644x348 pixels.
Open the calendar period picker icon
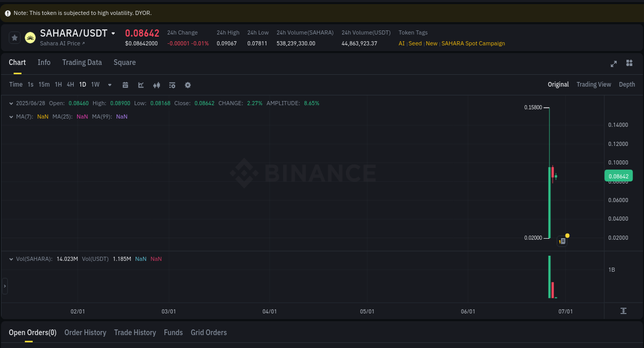pyautogui.click(x=125, y=85)
